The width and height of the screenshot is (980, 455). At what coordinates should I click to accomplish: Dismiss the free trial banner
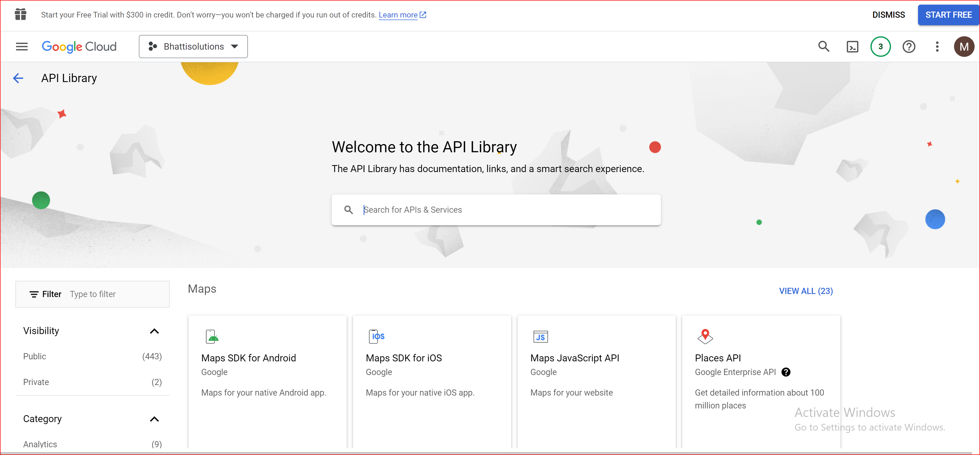coord(889,15)
